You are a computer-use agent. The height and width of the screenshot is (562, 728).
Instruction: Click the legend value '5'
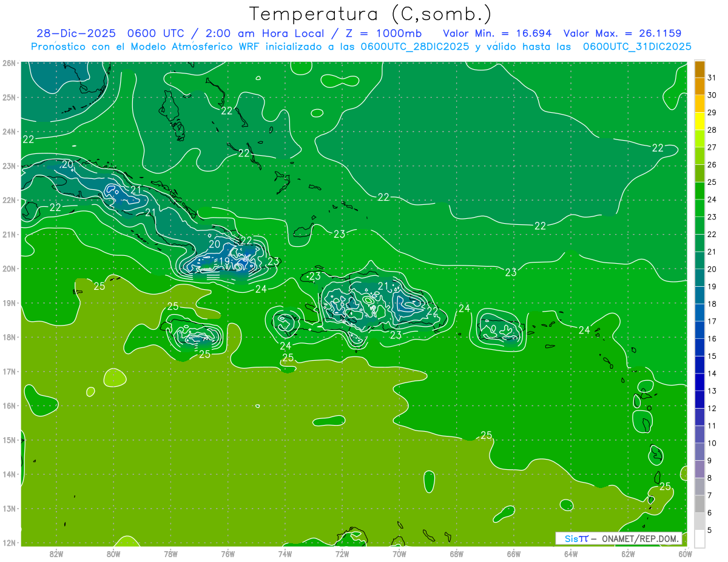tap(710, 530)
